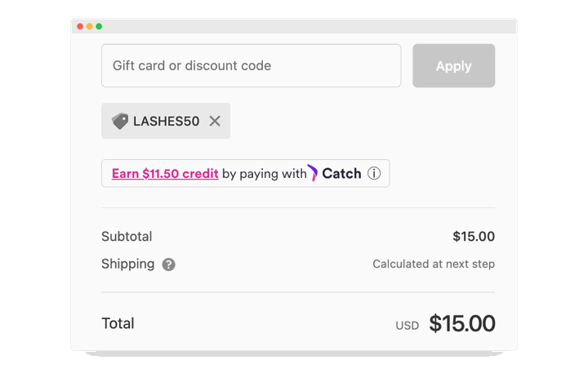Click the USD currency label

(x=408, y=326)
